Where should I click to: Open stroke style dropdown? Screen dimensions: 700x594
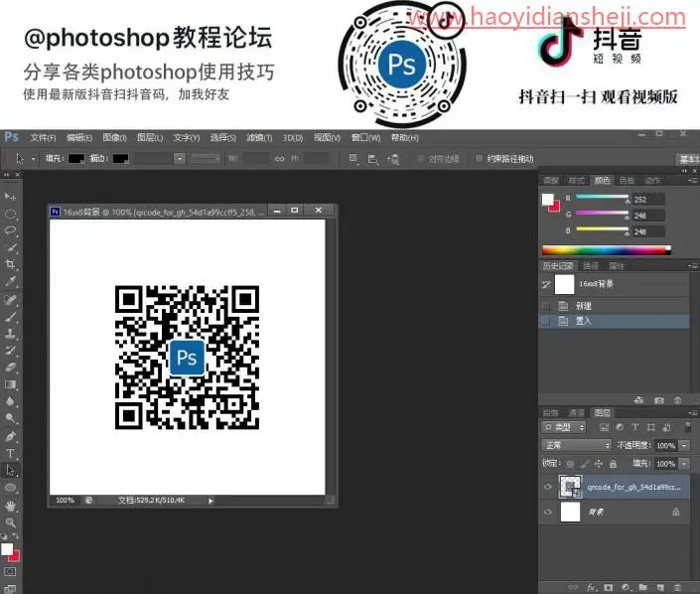pyautogui.click(x=206, y=159)
